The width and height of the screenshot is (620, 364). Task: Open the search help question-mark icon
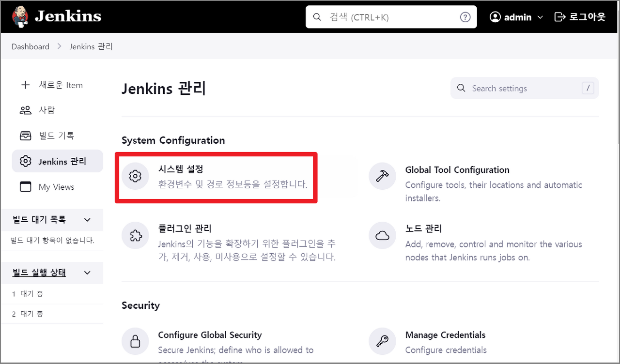[465, 17]
